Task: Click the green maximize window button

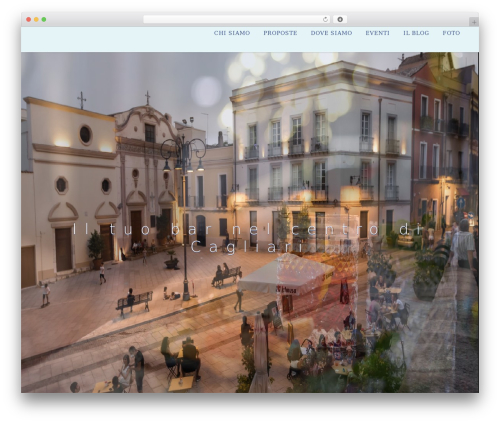Action: coord(44,19)
